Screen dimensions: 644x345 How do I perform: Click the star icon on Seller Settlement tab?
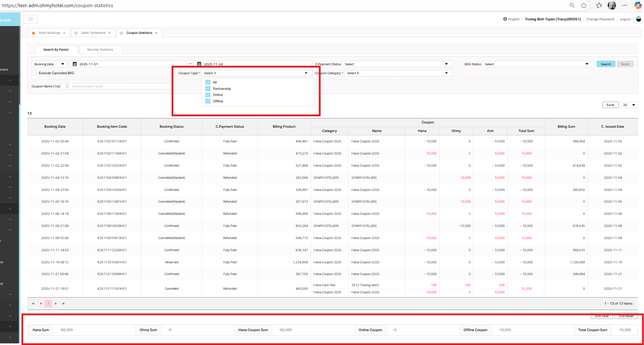(x=76, y=33)
